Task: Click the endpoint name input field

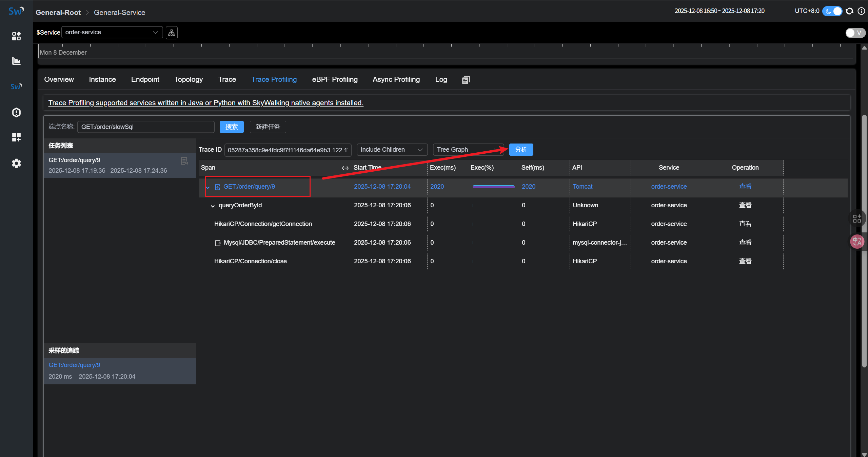Action: point(146,127)
